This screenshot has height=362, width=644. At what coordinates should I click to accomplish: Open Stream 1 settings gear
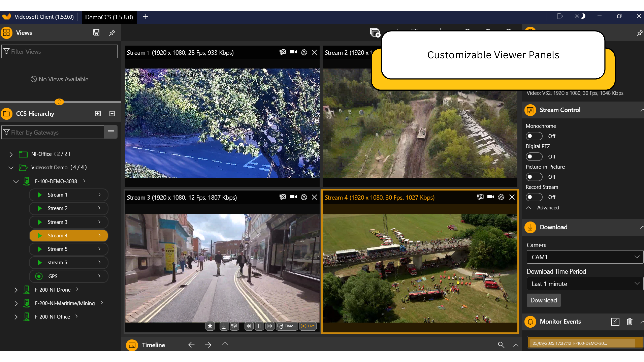pyautogui.click(x=304, y=52)
